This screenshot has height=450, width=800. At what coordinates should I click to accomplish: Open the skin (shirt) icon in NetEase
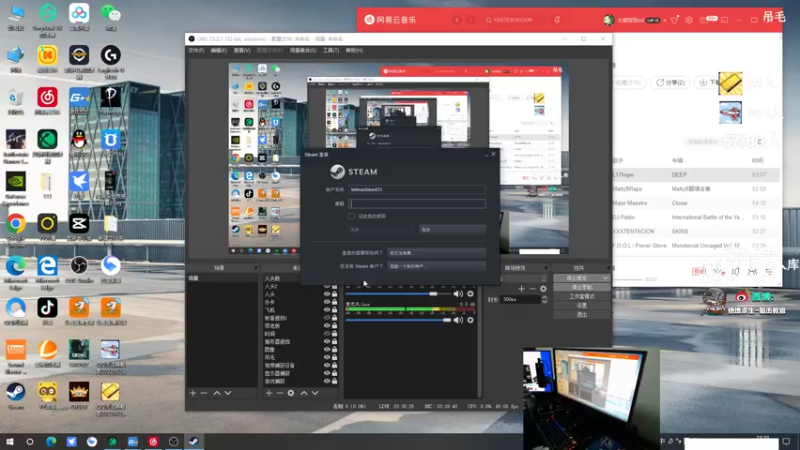[674, 20]
